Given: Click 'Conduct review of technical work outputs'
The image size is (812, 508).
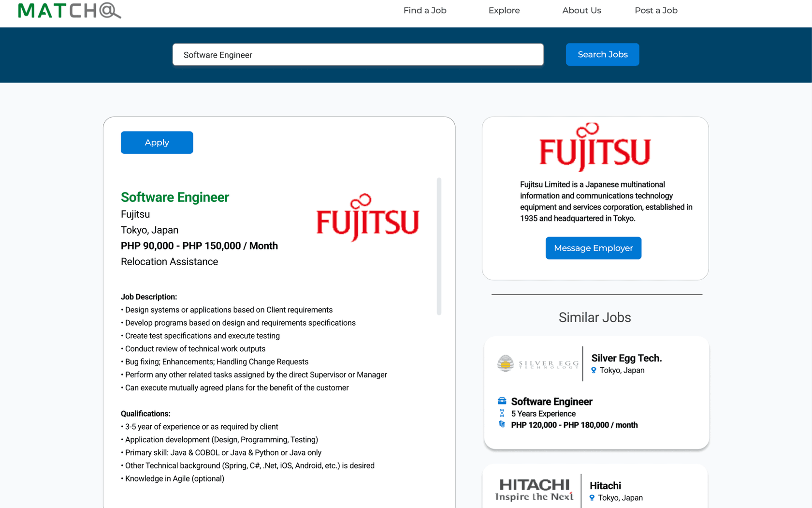Looking at the screenshot, I should (x=193, y=349).
